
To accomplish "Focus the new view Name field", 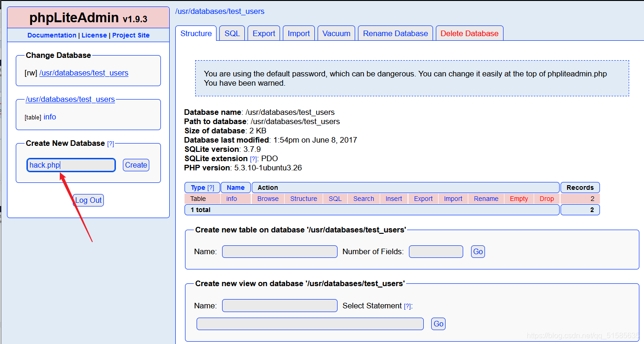I will tap(280, 306).
